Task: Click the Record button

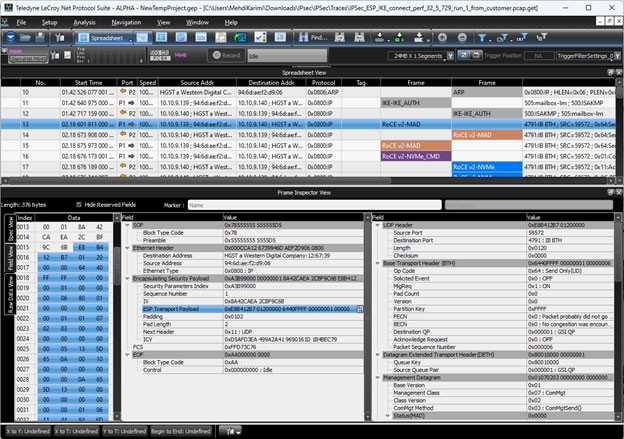Action: 226,55
